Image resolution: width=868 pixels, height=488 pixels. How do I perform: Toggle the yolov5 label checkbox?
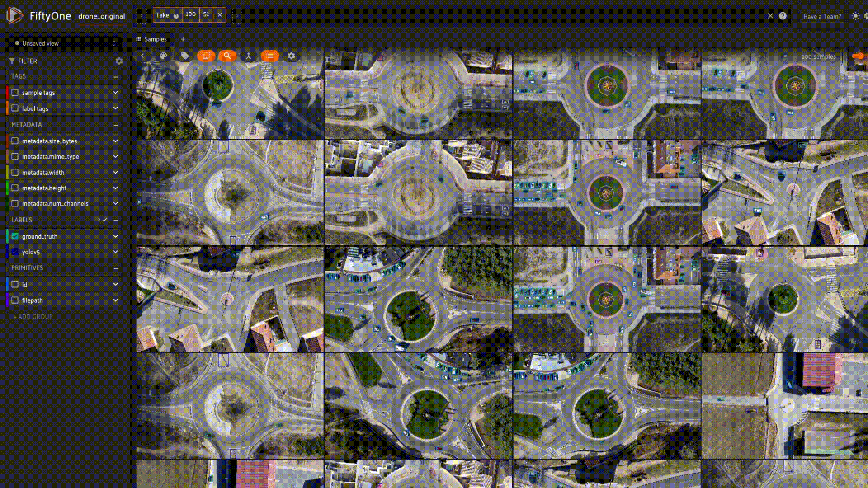pos(15,252)
